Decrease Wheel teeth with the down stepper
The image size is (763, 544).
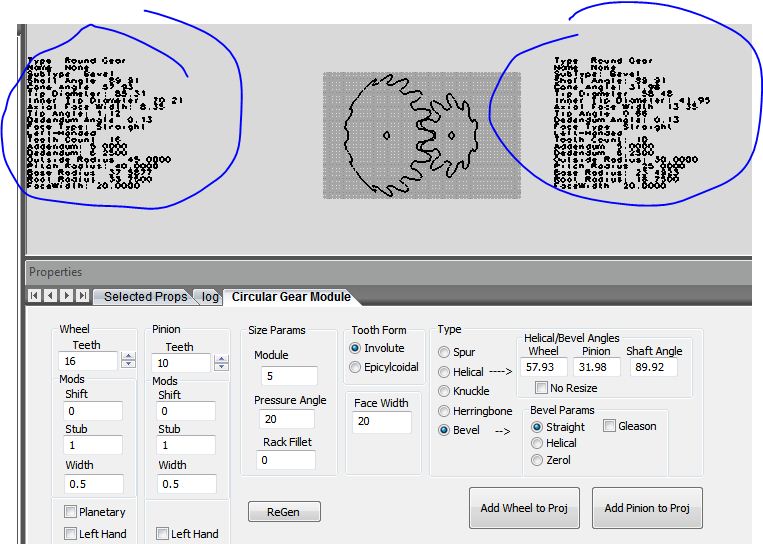click(127, 366)
